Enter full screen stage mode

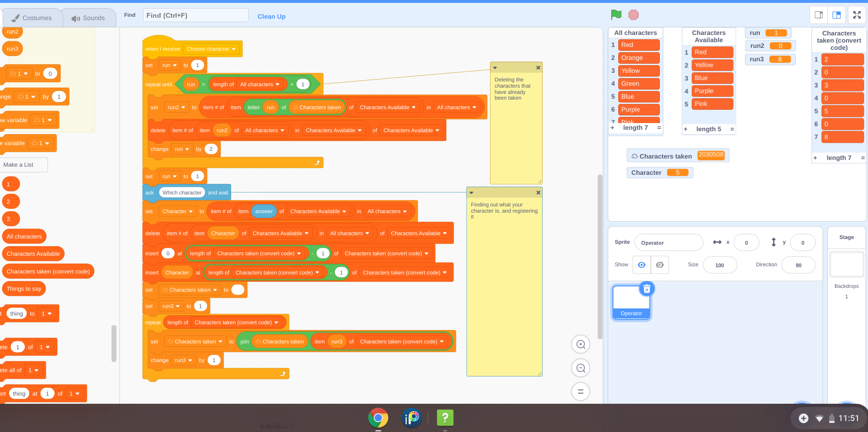tap(857, 15)
